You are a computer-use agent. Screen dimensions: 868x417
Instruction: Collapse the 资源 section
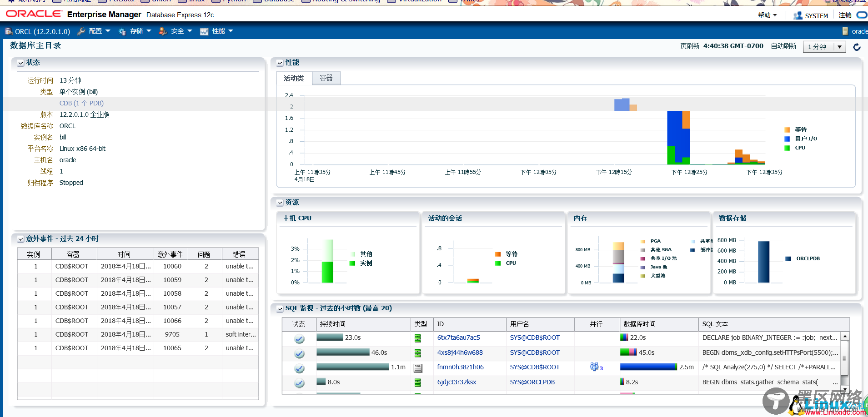tap(280, 203)
